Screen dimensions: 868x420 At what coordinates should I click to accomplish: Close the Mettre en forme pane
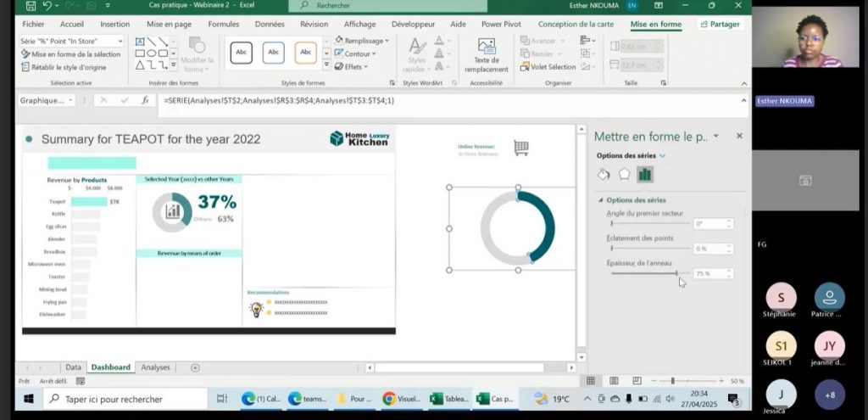tap(739, 136)
